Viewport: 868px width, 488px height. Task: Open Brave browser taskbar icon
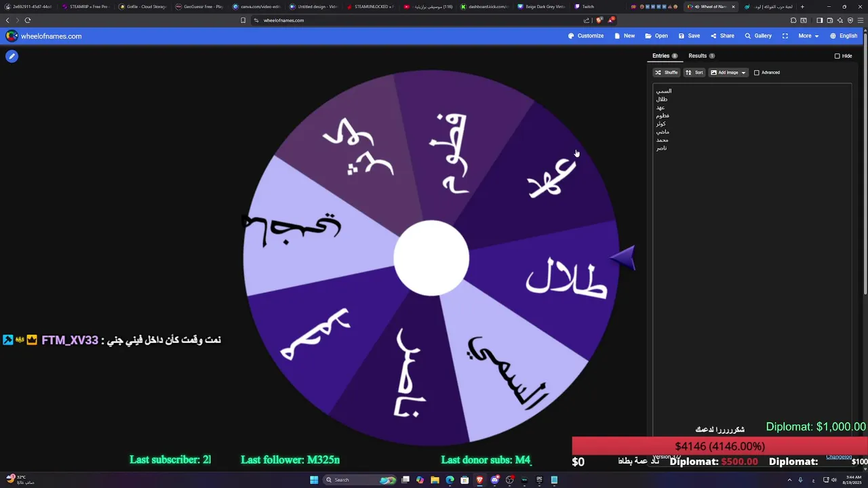[479, 480]
